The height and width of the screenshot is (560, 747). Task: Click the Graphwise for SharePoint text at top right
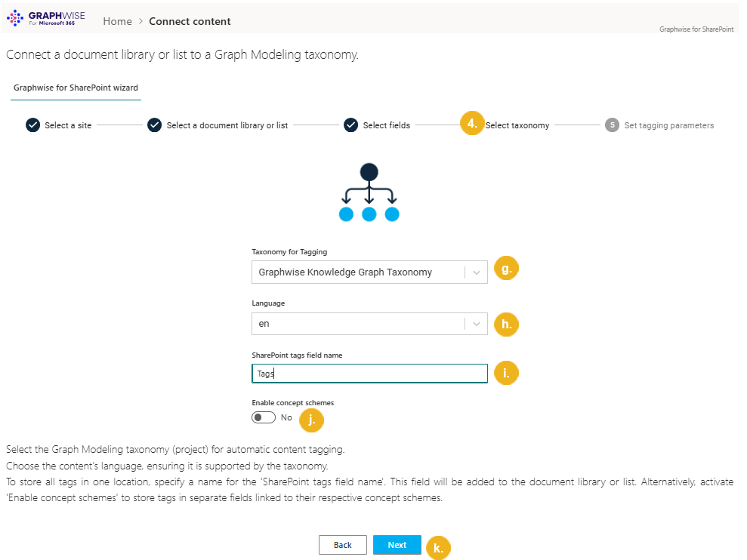(696, 29)
